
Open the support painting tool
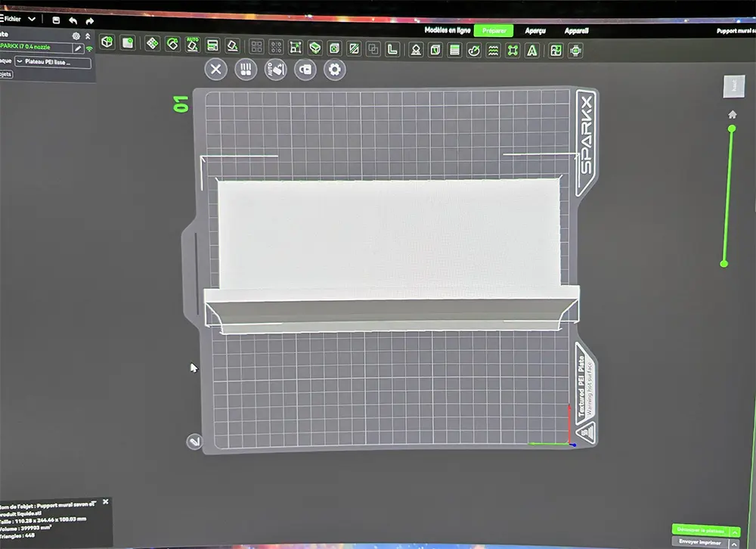416,50
